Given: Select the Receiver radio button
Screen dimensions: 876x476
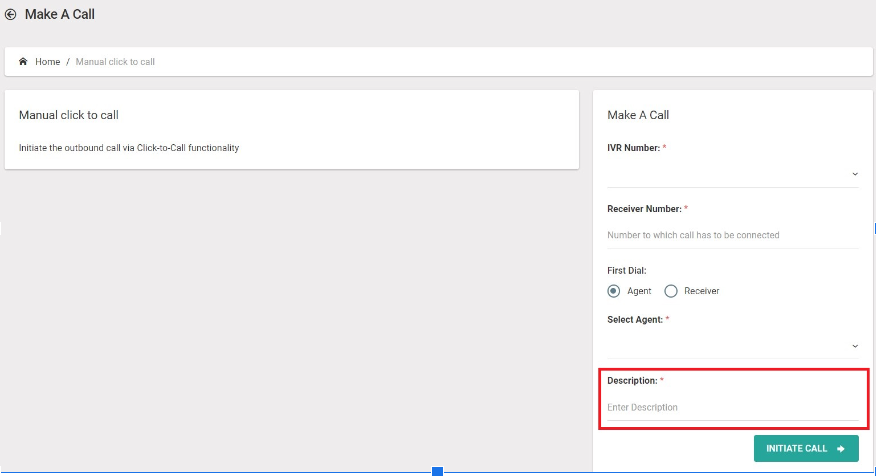Looking at the screenshot, I should tap(671, 291).
